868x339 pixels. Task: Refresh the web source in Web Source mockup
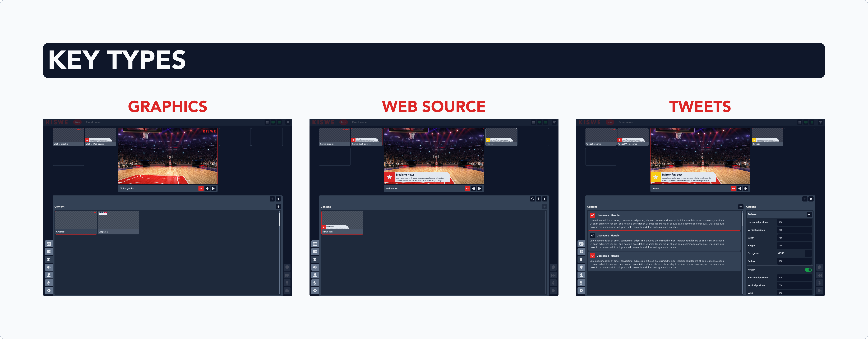tap(532, 199)
